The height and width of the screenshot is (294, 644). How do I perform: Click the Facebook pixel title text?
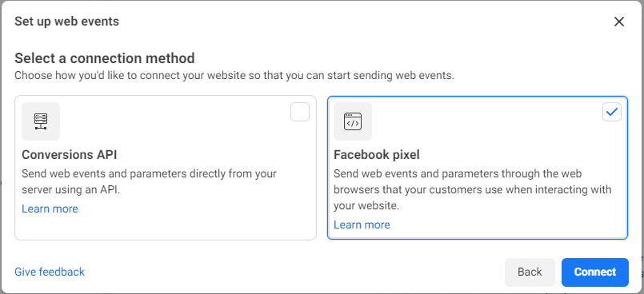point(377,154)
